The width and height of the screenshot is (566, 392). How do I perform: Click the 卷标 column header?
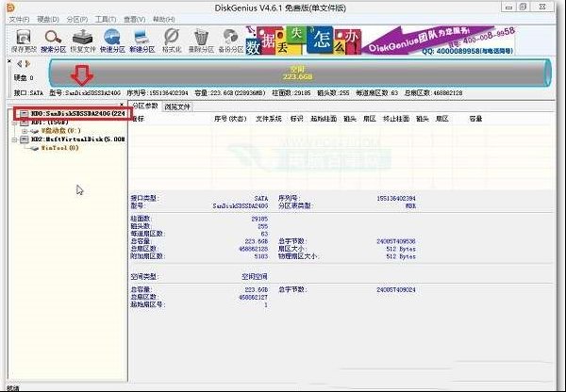coord(138,119)
